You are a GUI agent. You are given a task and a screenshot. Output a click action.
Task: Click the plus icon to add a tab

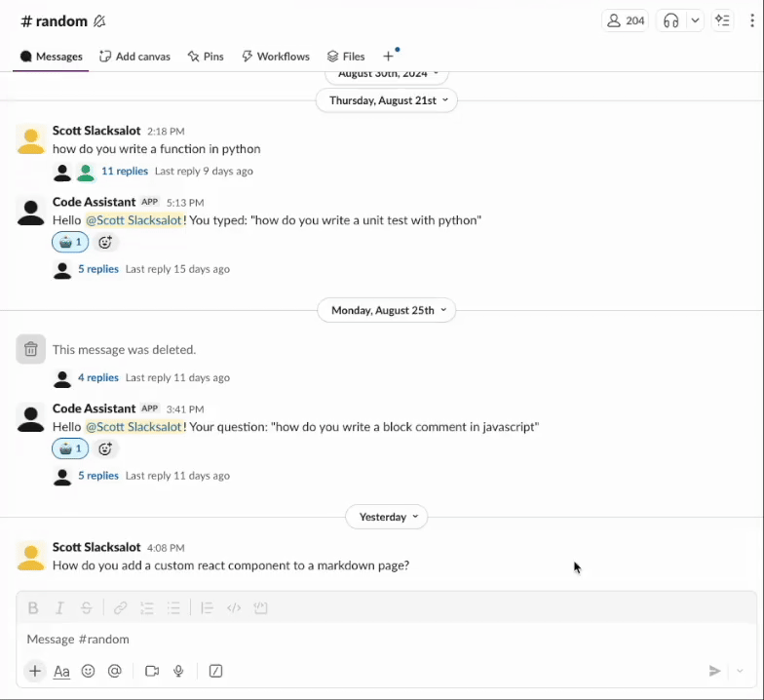[x=388, y=57]
